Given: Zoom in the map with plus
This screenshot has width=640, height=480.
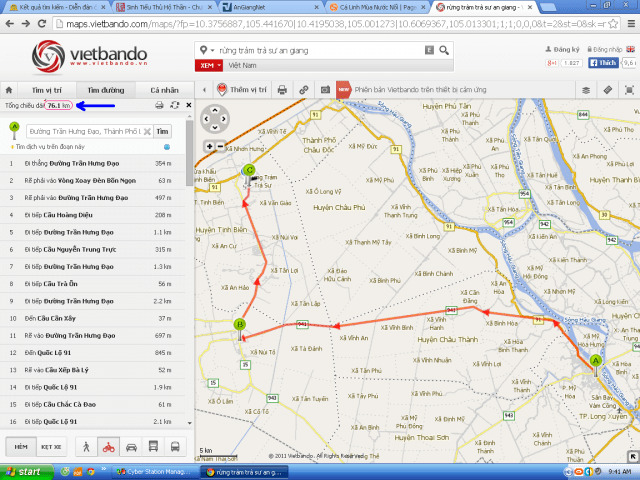Looking at the screenshot, I should coord(209,146).
